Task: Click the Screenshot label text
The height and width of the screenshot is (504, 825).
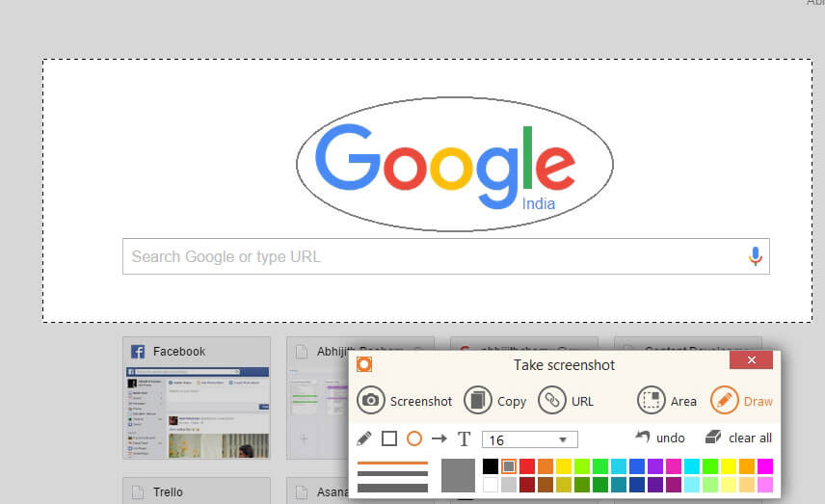Action: (421, 402)
